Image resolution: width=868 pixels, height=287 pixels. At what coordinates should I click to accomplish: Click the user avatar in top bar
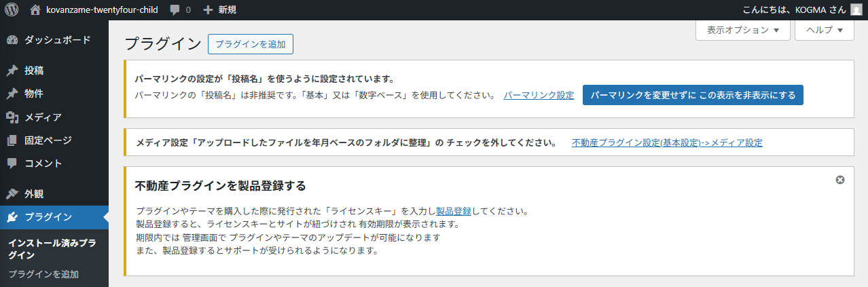click(856, 10)
